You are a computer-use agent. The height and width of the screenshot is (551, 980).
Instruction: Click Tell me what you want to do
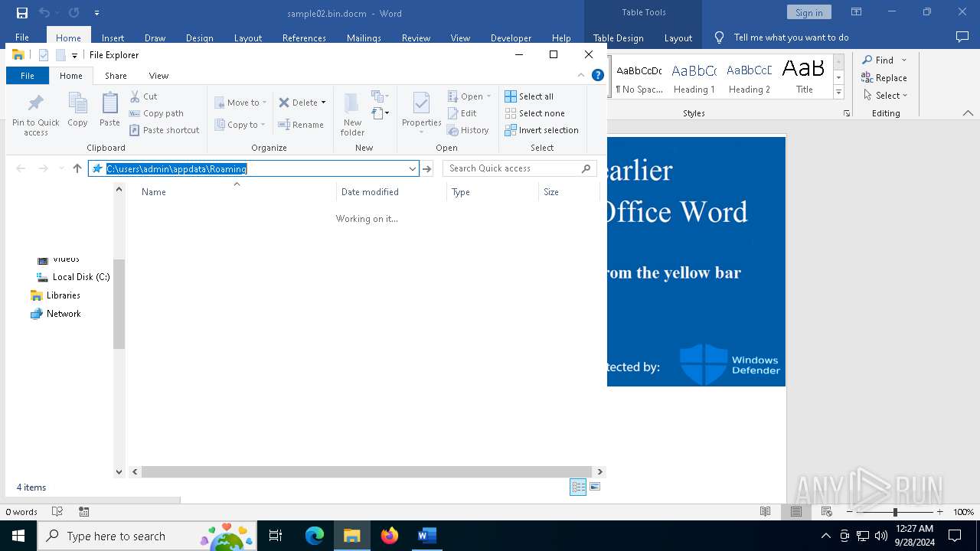[x=791, y=37]
